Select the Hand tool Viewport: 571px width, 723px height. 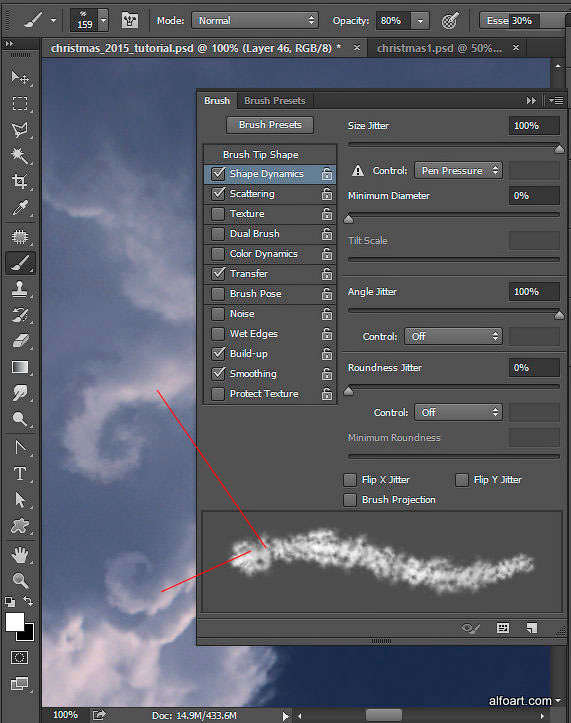pos(20,555)
